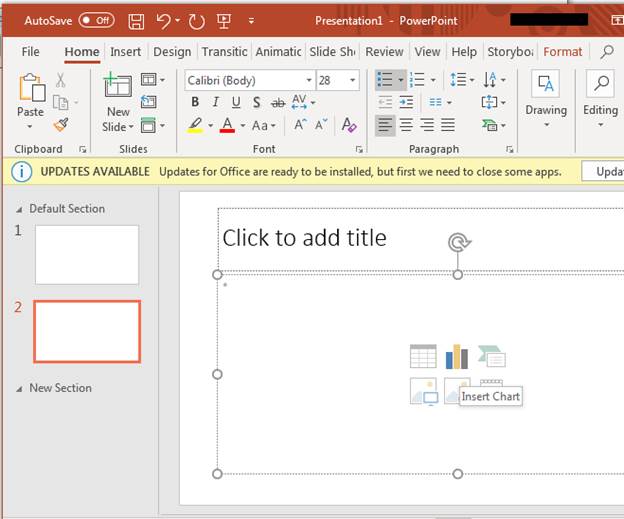
Task: Toggle bullet list button
Action: pos(385,80)
